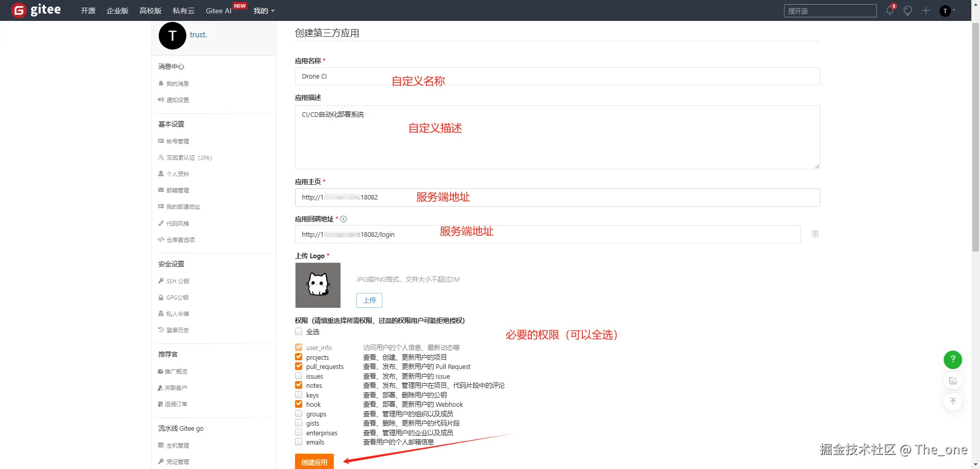Open 我的邮递地址 in the sidebar

tap(179, 207)
